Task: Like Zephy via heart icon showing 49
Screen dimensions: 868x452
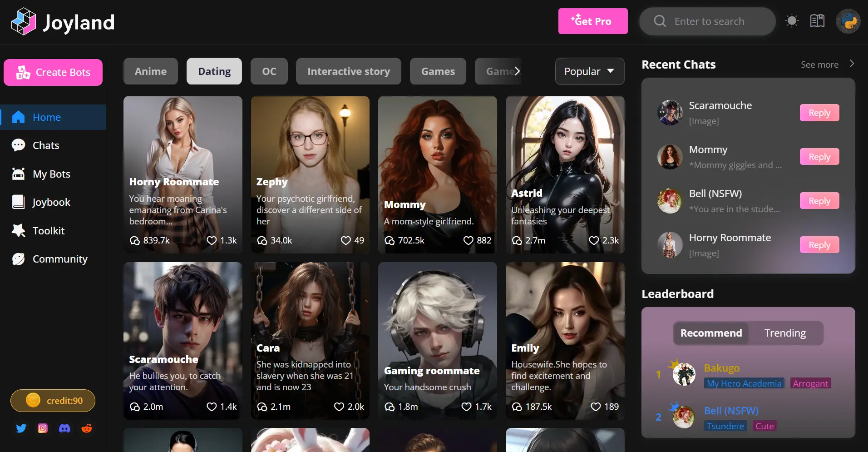Action: (346, 240)
